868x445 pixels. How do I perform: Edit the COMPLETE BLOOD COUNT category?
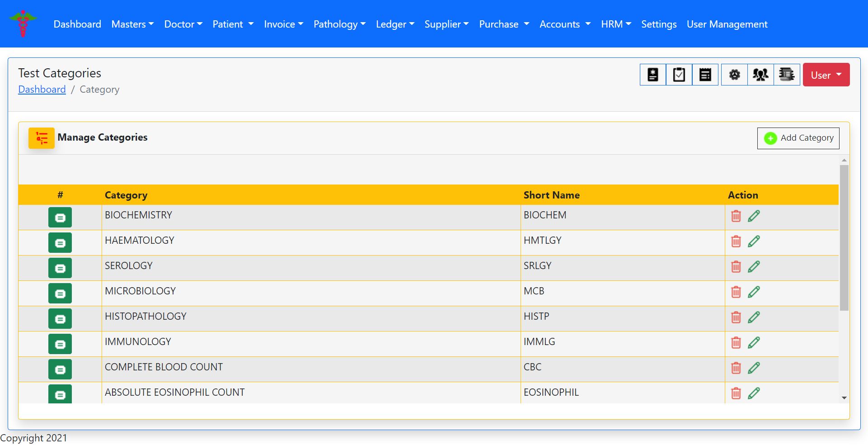(x=754, y=368)
